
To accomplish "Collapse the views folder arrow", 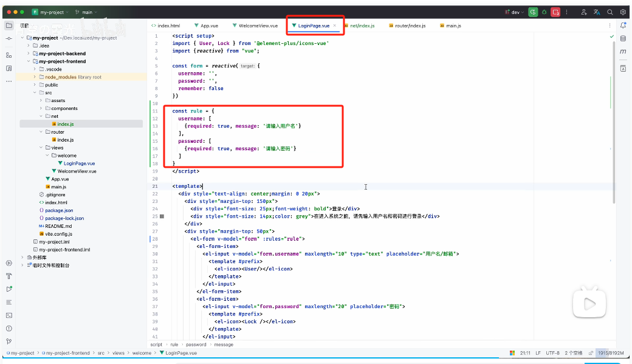I will (x=41, y=148).
